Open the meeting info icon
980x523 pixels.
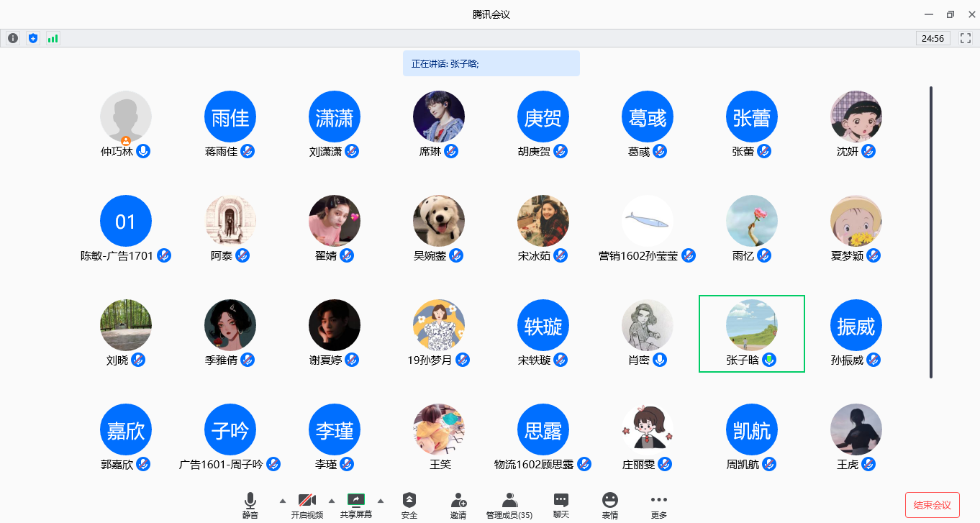tap(12, 38)
